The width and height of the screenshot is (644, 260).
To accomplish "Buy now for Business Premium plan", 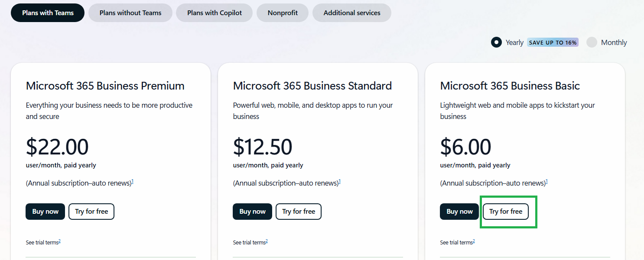I will [x=45, y=212].
